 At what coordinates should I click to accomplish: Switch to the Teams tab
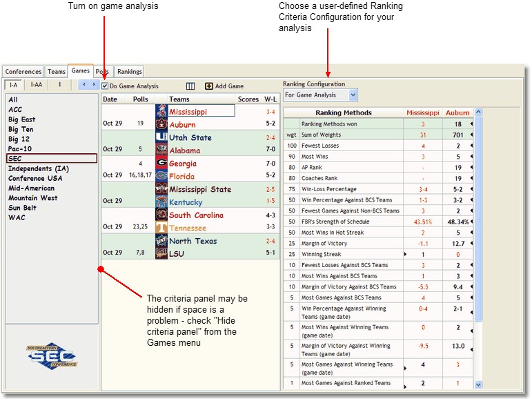(x=57, y=72)
